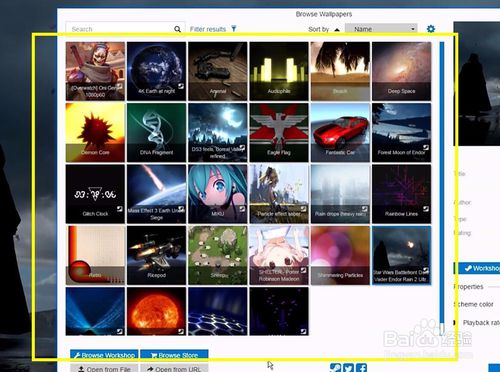500x372 pixels.
Task: Select Star Wars Battlefront Darth Vader wallpaper
Action: point(402,255)
